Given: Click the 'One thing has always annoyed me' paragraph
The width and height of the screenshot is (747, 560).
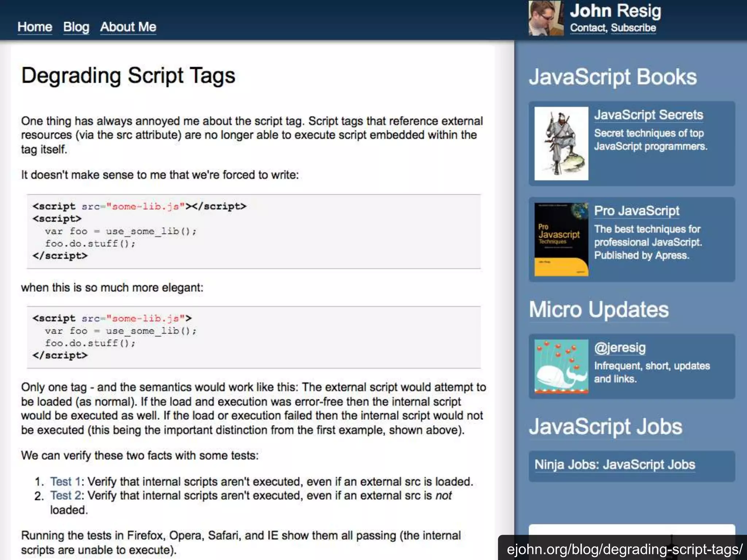Looking at the screenshot, I should point(252,135).
